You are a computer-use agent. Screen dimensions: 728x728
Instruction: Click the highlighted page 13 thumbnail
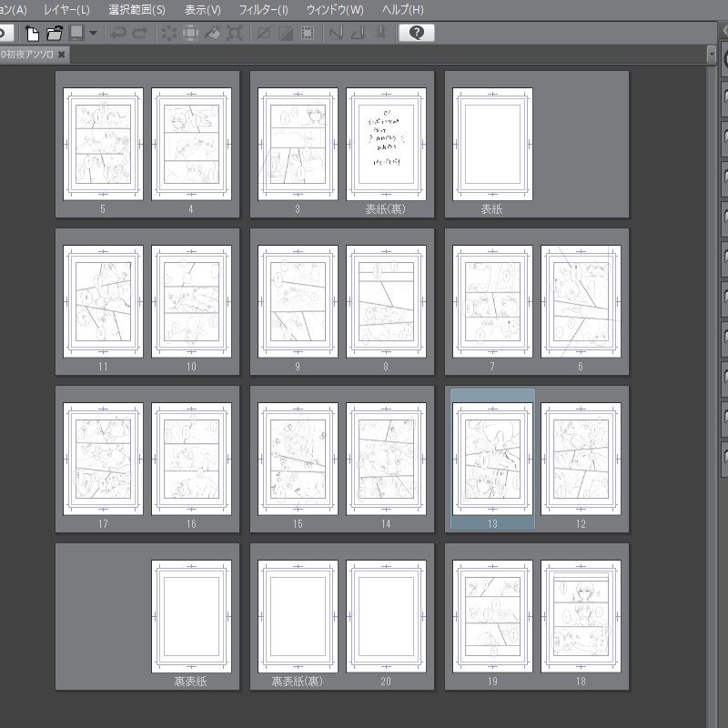[492, 459]
